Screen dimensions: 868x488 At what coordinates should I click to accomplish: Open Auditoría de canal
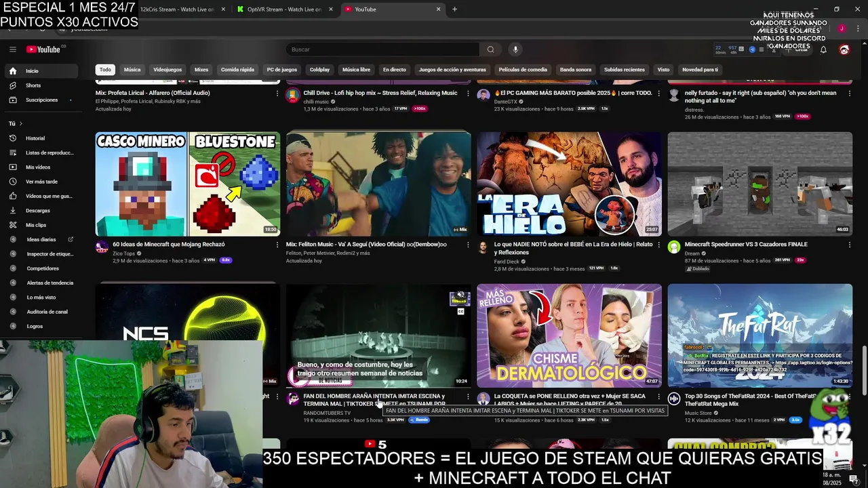point(47,312)
